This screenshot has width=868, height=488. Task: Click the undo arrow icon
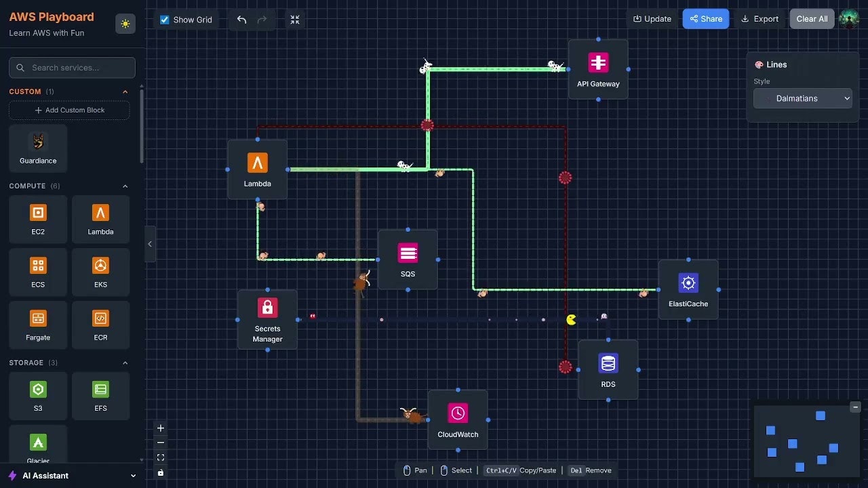pos(241,20)
